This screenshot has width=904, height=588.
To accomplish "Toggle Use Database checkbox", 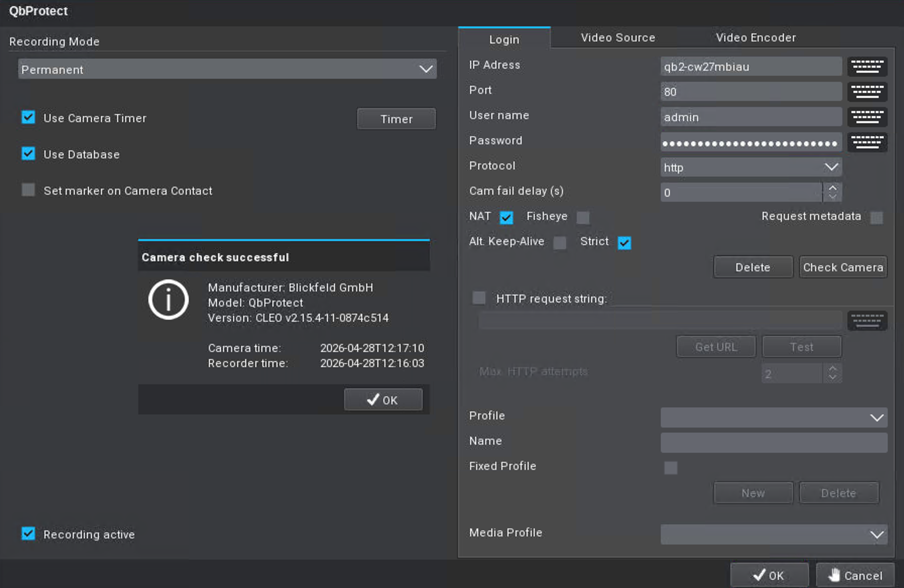I will coord(28,154).
